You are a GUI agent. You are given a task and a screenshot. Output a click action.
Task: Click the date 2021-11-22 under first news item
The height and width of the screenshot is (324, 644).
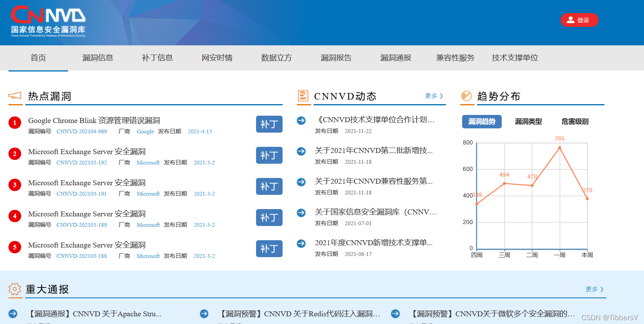pyautogui.click(x=358, y=131)
